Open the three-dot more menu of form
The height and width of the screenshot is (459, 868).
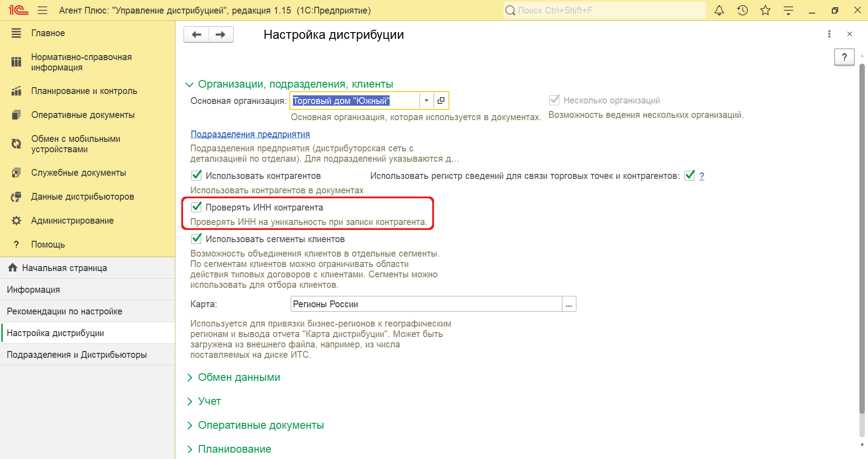[829, 34]
